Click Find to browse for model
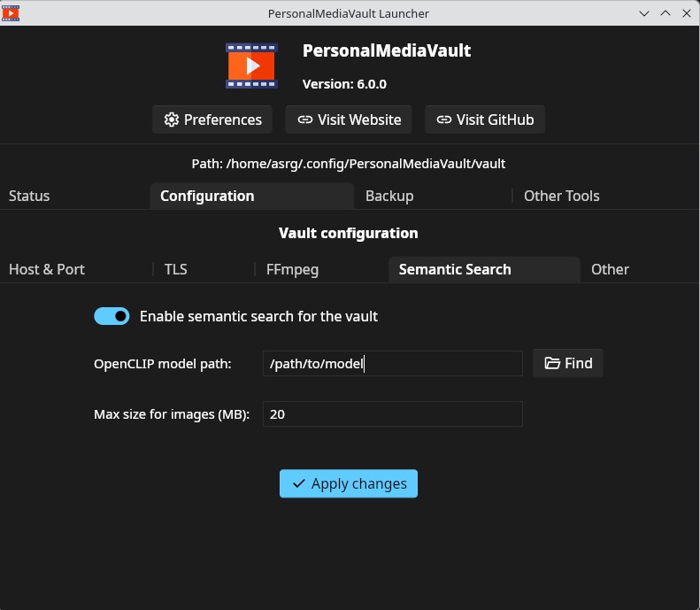 pos(568,363)
